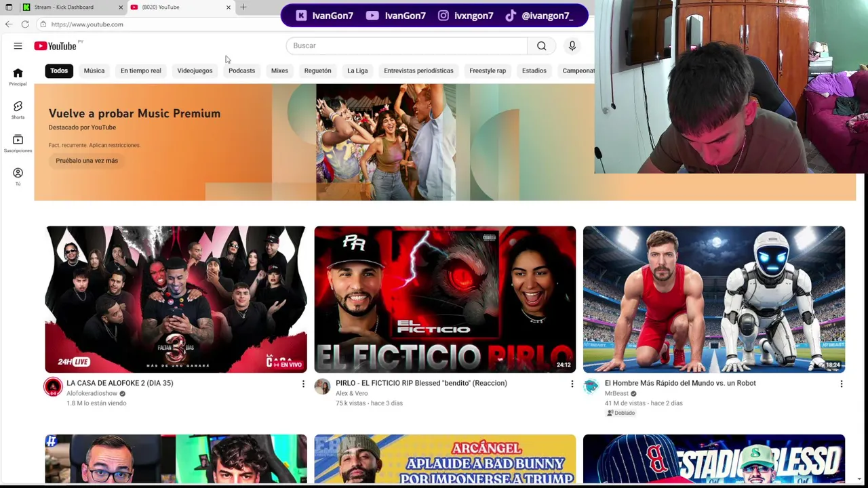
Task: Open options menu for MrBeast robot video
Action: coord(841,384)
